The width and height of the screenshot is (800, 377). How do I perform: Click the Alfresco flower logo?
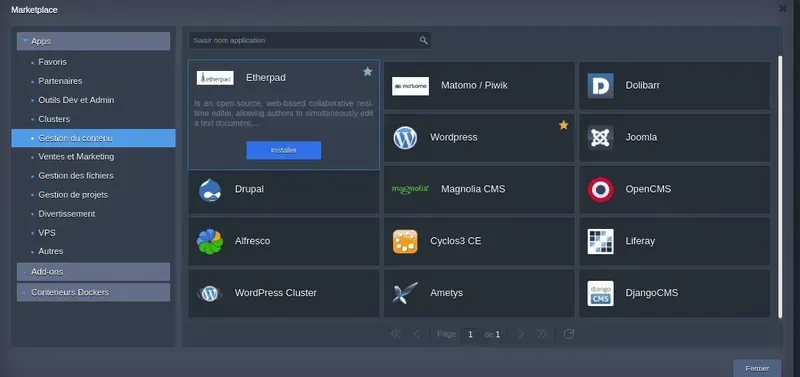(210, 241)
